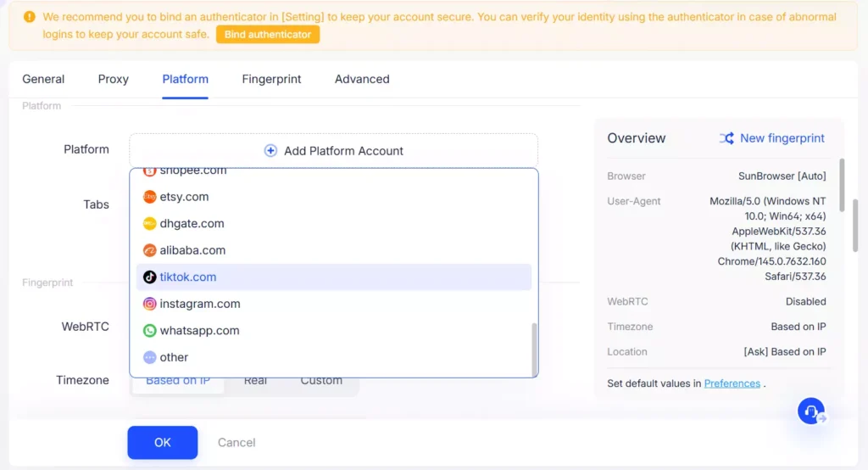Open the Add Platform Account dropdown

[x=333, y=151]
